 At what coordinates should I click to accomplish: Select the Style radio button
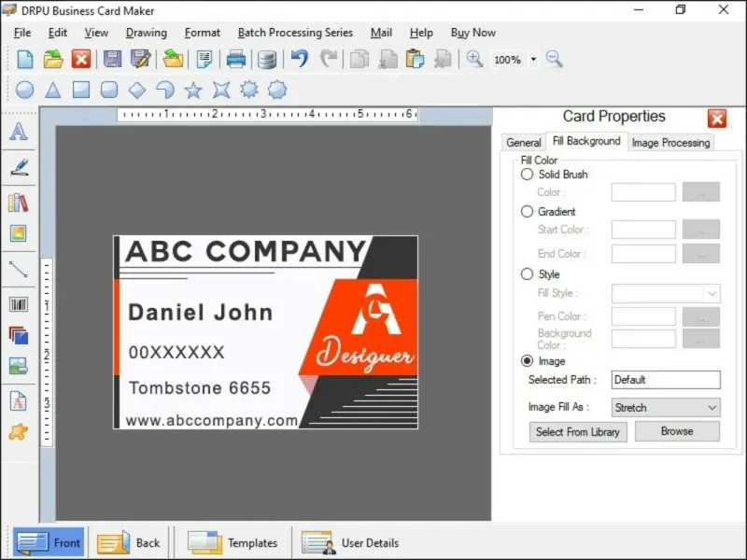click(x=527, y=273)
